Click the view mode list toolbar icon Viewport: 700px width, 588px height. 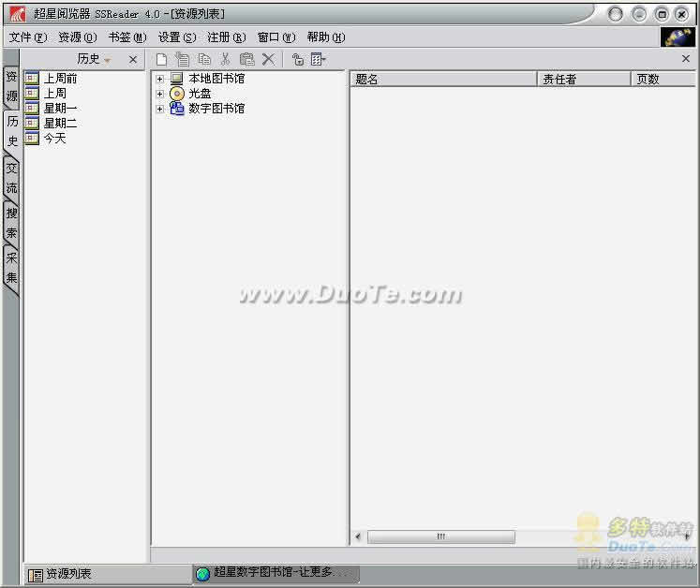click(319, 59)
